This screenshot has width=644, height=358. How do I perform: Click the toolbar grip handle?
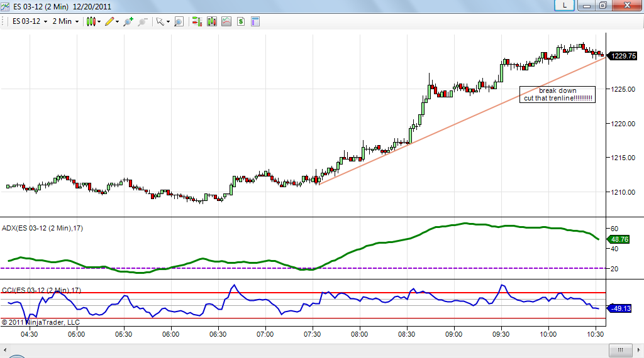(3, 22)
